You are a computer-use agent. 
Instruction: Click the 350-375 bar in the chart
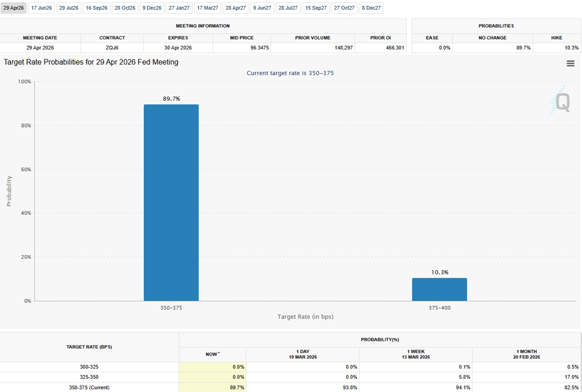(x=171, y=202)
